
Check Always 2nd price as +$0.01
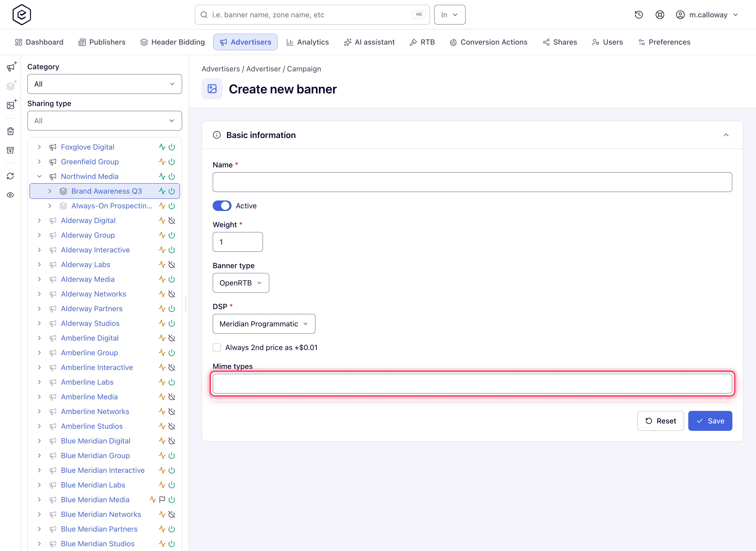coord(217,348)
